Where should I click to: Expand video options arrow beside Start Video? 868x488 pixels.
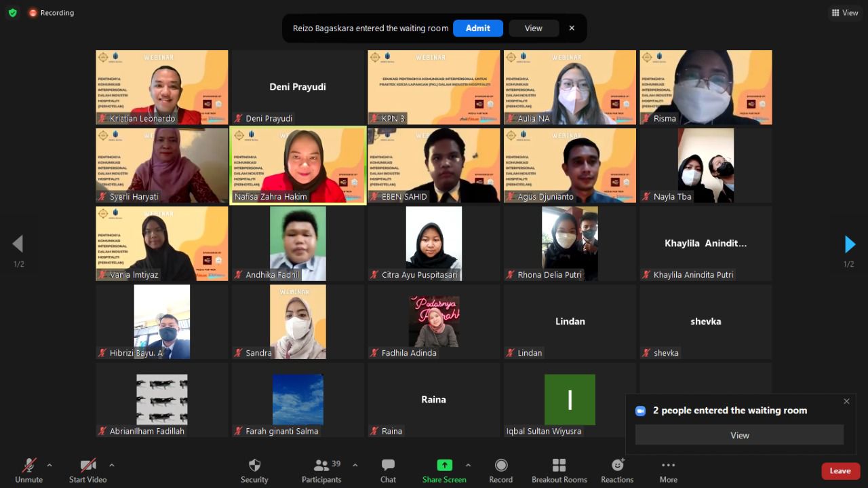tap(111, 465)
